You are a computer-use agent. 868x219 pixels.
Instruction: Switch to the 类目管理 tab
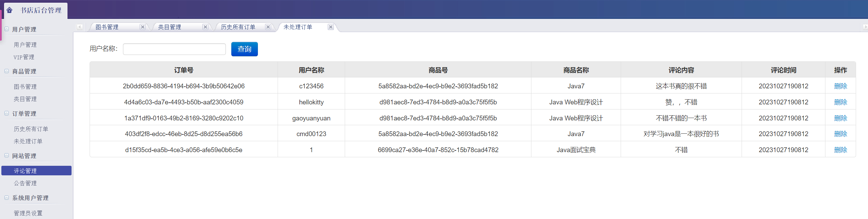point(170,27)
